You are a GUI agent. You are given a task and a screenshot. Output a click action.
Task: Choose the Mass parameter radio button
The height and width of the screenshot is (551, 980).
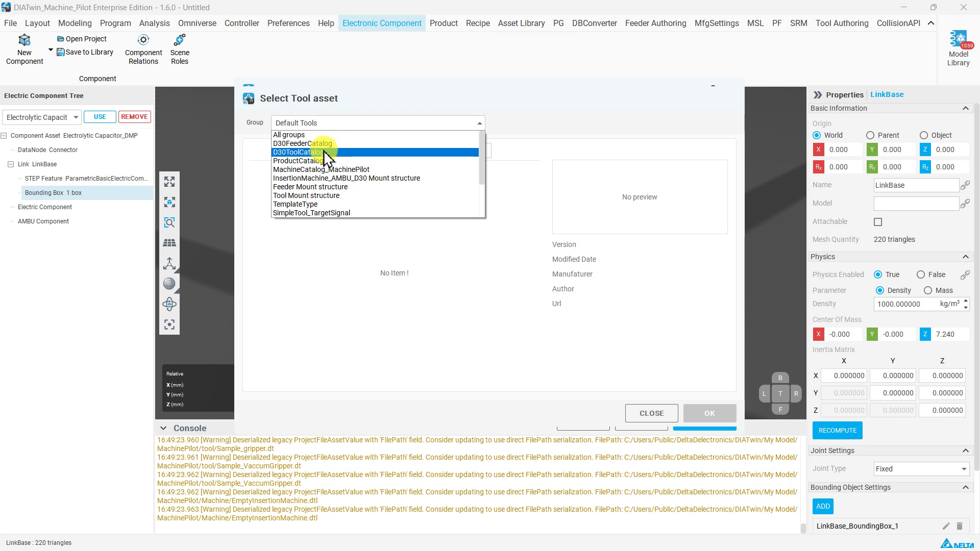tap(928, 290)
